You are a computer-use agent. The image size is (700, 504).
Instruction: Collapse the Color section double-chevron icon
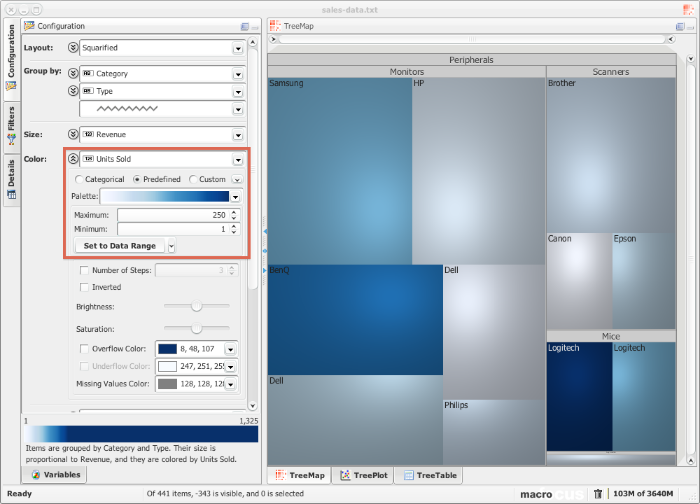tap(73, 159)
